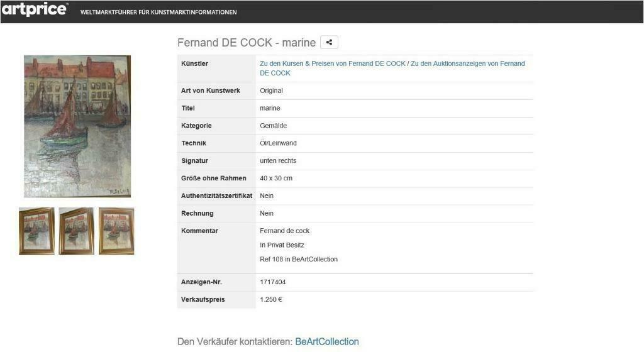Click the Kategorie label

click(x=196, y=126)
